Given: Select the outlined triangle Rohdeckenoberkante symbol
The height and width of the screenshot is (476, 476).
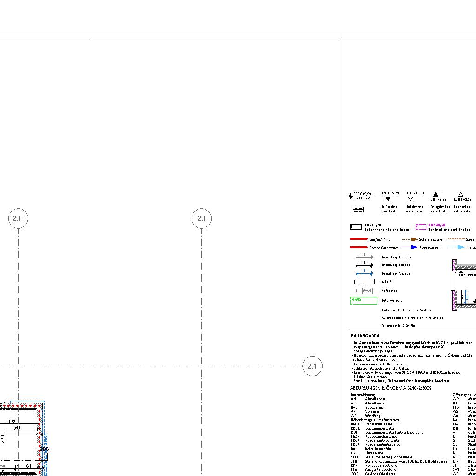Looking at the screenshot, I should 410,199.
